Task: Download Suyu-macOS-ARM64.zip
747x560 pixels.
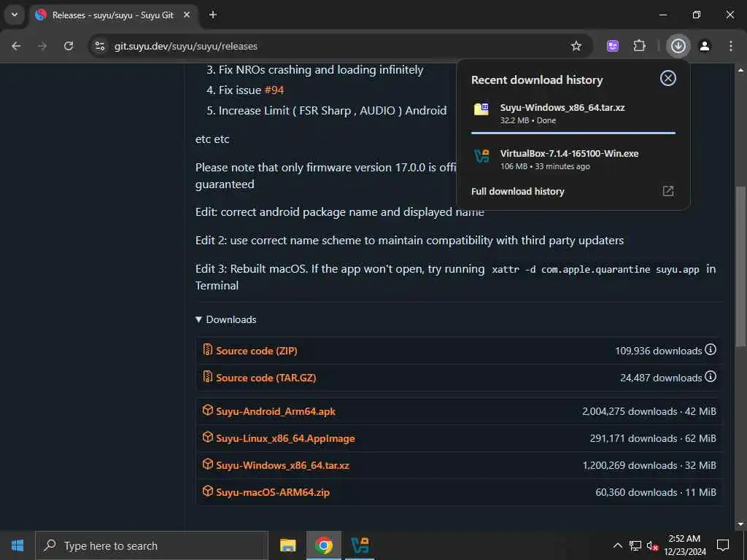Action: pyautogui.click(x=273, y=492)
